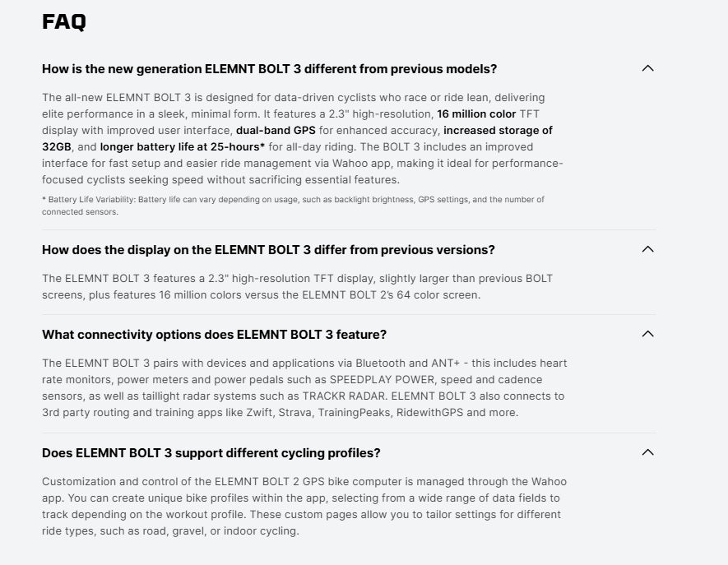Viewport: 728px width, 565px height.
Task: Click the bold "dual-band GPS" text
Action: coord(276,130)
